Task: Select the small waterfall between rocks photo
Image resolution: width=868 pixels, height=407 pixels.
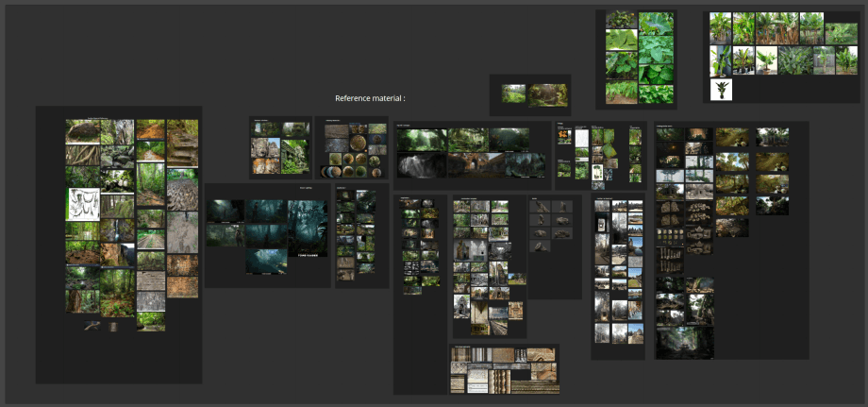Action: pyautogui.click(x=117, y=229)
